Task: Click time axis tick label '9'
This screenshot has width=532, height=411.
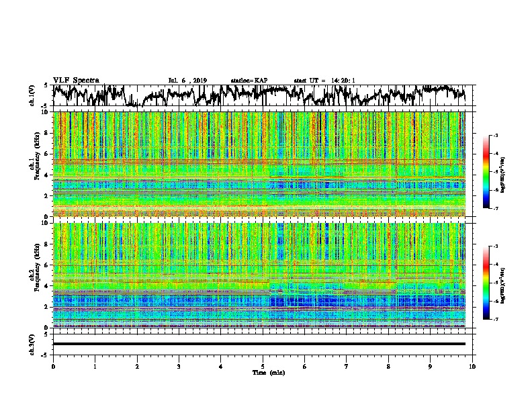Action: (x=430, y=367)
